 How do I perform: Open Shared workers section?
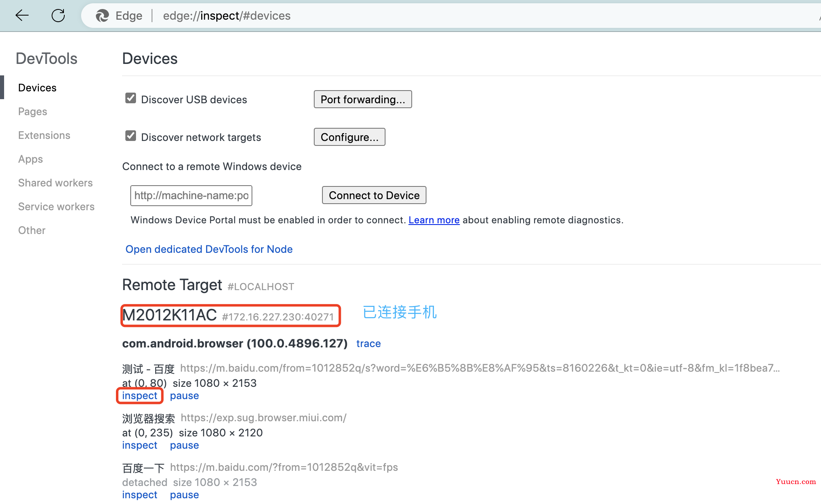55,183
